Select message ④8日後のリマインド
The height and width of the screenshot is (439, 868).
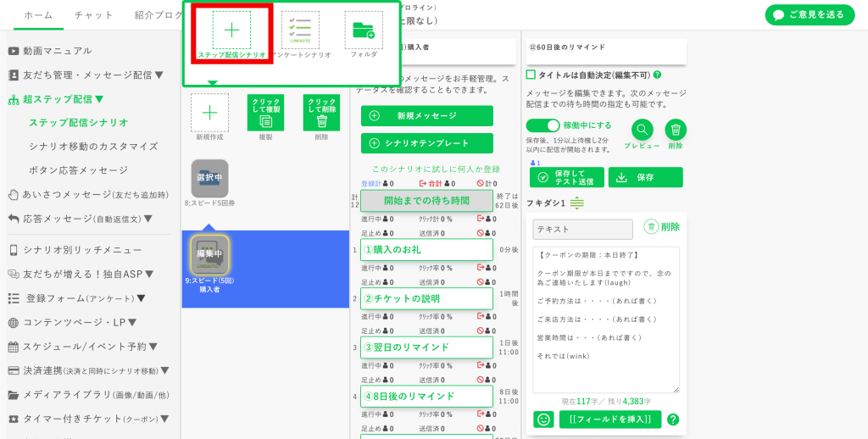427,396
